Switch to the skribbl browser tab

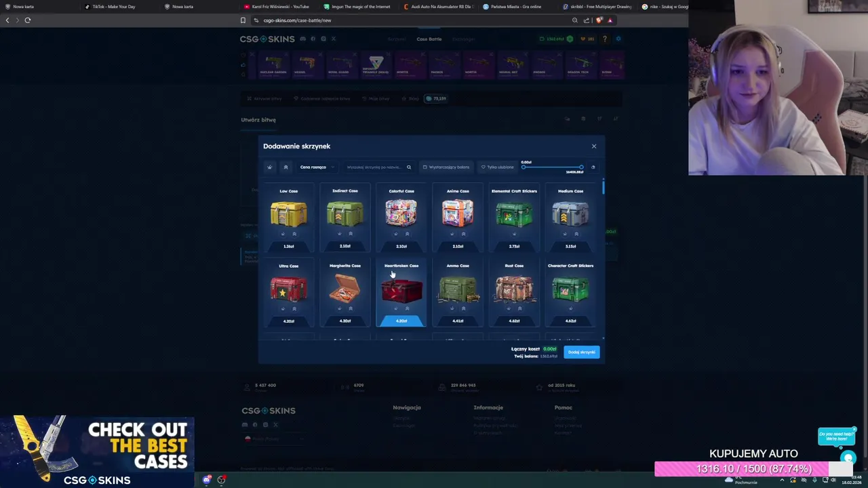[x=597, y=7]
